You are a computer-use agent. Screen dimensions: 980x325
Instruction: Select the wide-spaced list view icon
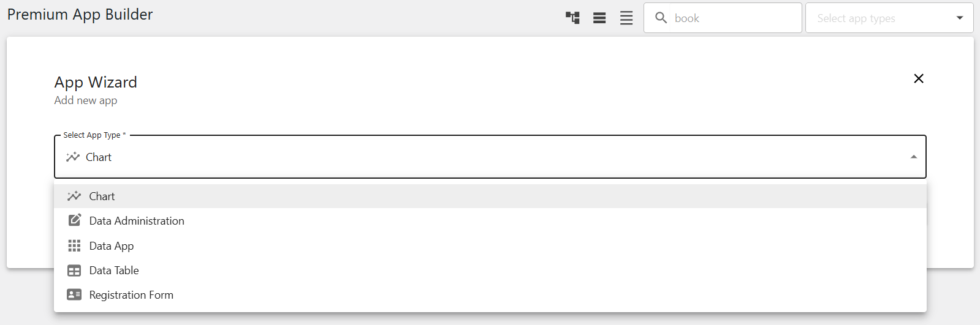coord(626,18)
